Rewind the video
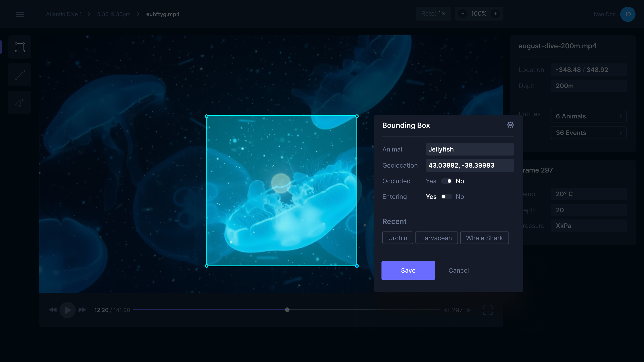 click(x=53, y=310)
